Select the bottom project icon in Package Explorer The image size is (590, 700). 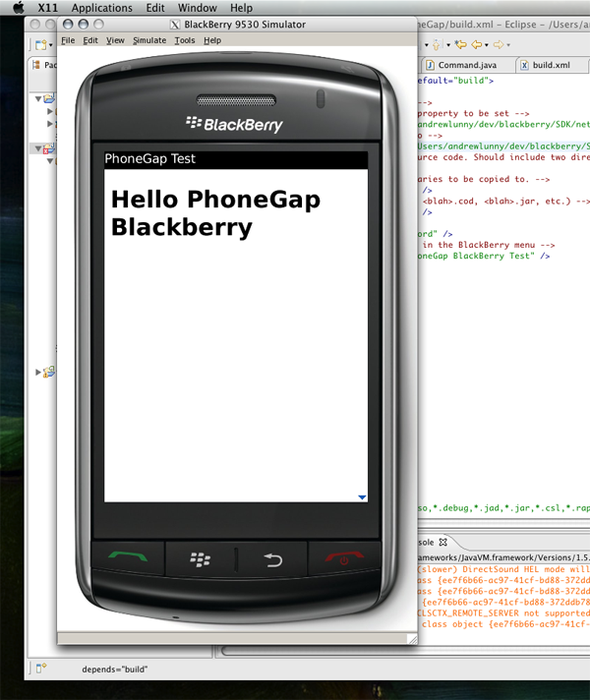(49, 372)
